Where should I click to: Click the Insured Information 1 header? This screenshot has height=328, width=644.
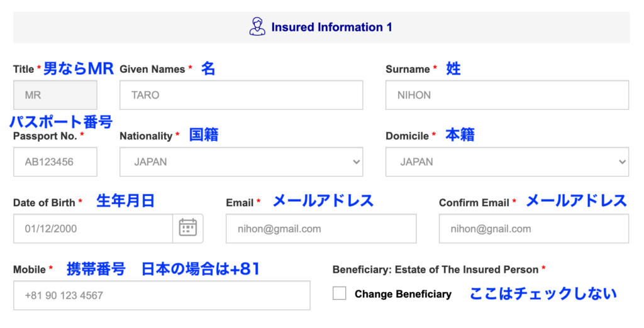(331, 27)
